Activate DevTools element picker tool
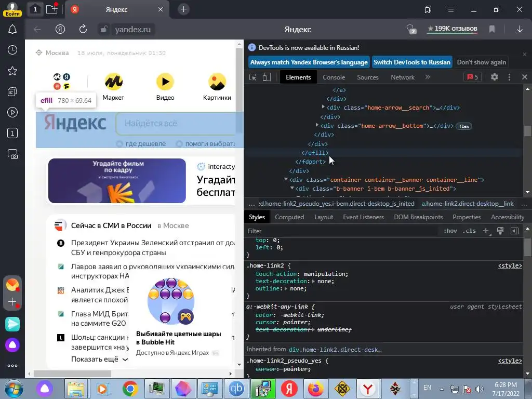This screenshot has width=532, height=399. pos(253,77)
